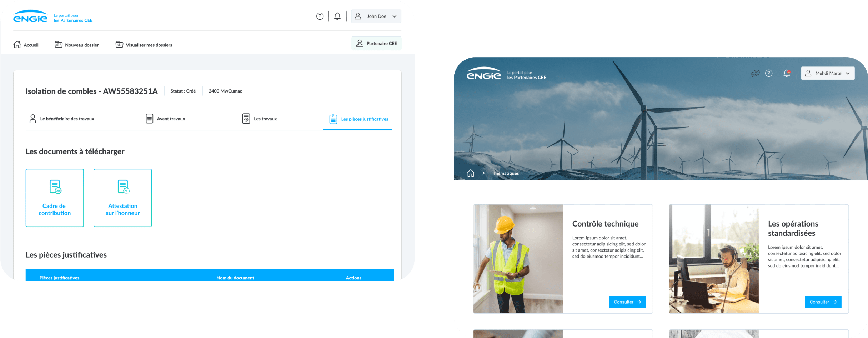Click the help question mark icon beside John Doe

point(320,16)
